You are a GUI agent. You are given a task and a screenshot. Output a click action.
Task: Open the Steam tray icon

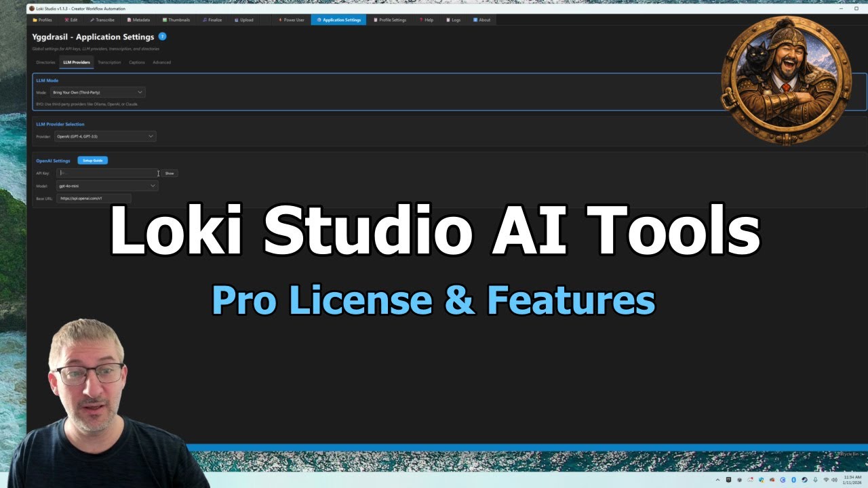click(804, 480)
